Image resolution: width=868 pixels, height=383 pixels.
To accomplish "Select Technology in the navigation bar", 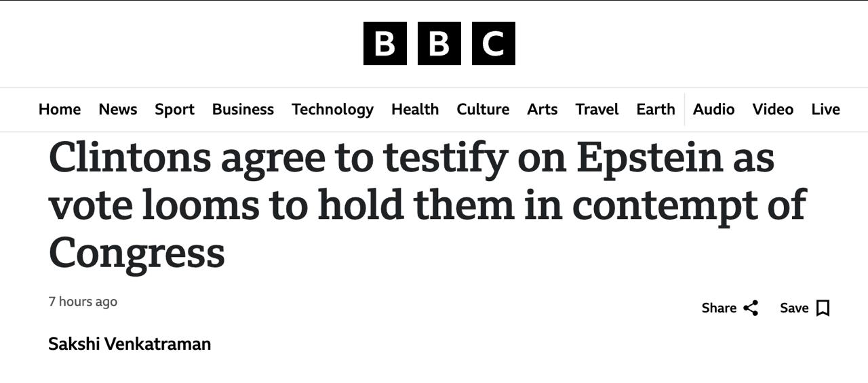I will point(332,109).
